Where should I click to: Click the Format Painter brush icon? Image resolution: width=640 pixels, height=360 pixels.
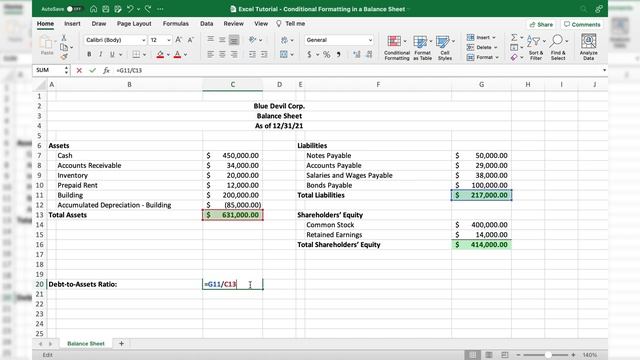[64, 57]
